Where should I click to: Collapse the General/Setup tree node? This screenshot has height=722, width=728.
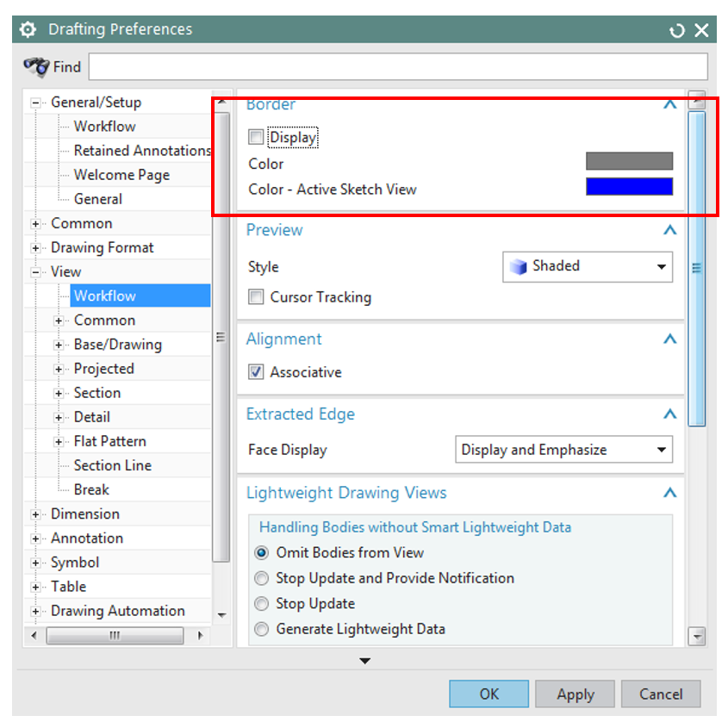coord(35,103)
